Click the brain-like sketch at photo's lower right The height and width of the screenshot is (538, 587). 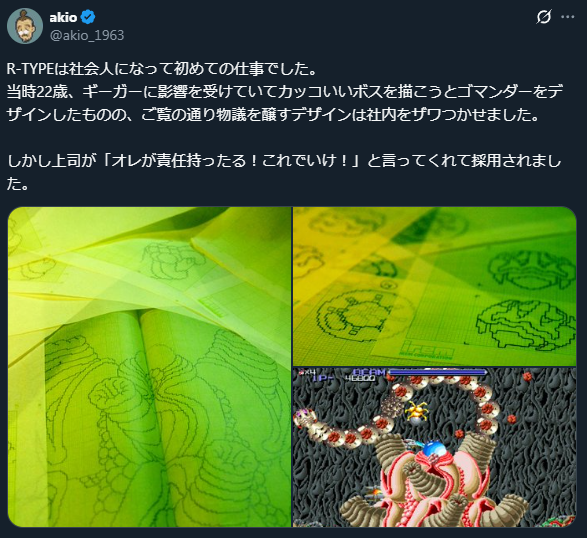click(x=526, y=324)
